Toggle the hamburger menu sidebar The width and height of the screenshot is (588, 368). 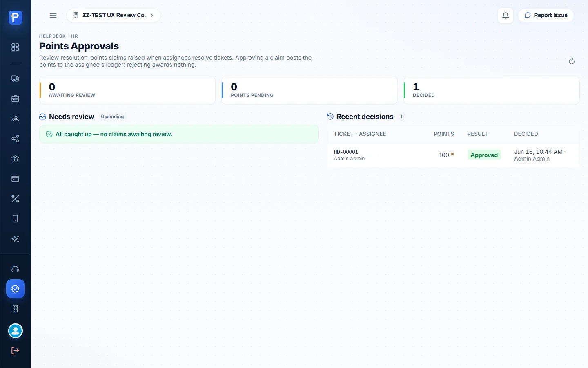pyautogui.click(x=53, y=16)
